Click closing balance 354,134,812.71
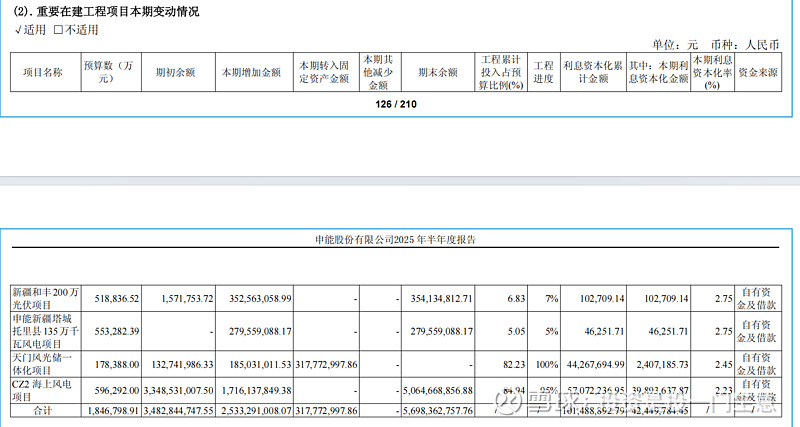The height and width of the screenshot is (427, 800). 441,298
